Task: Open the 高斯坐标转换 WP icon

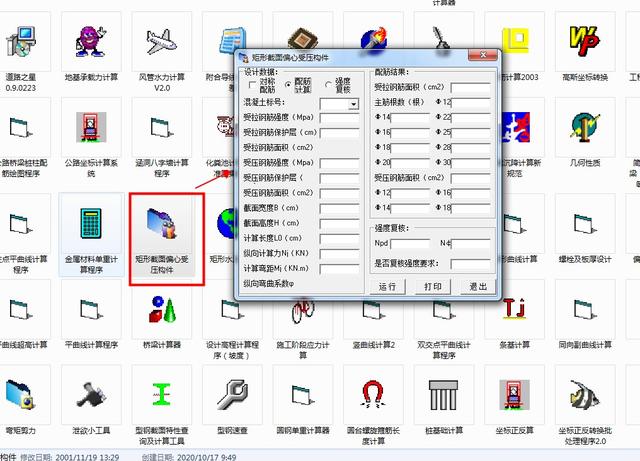Action: tap(585, 41)
